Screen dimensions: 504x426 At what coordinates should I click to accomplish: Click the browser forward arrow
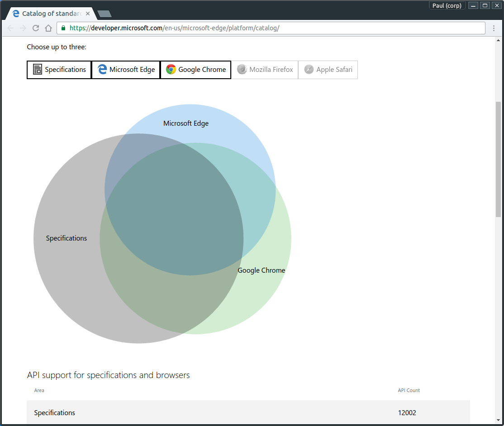[x=23, y=28]
